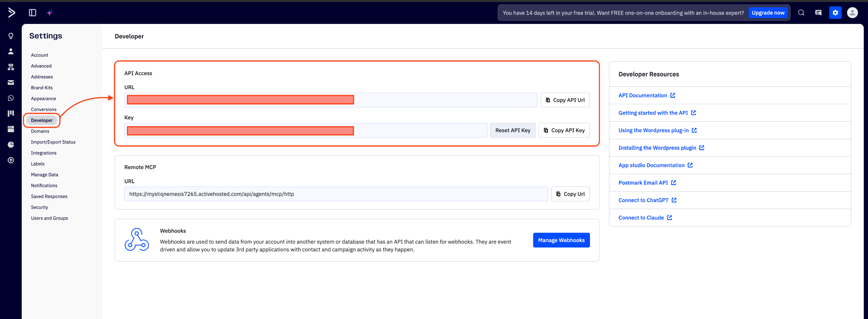The image size is (868, 319).
Task: Reset the API Key
Action: 513,130
